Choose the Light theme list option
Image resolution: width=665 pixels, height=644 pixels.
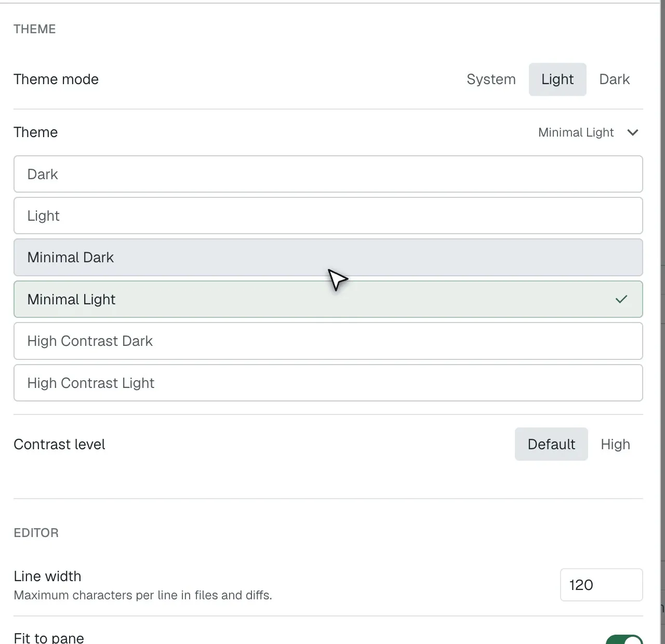pos(328,216)
